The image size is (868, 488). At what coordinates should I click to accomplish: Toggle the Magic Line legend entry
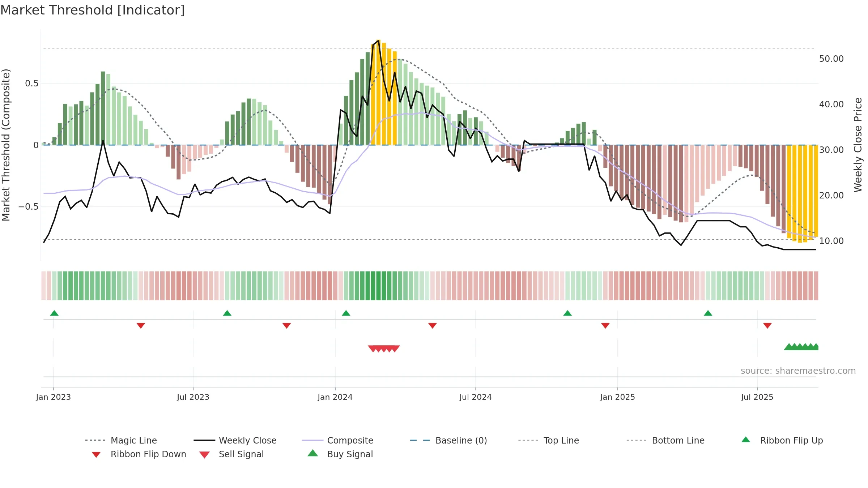[121, 440]
